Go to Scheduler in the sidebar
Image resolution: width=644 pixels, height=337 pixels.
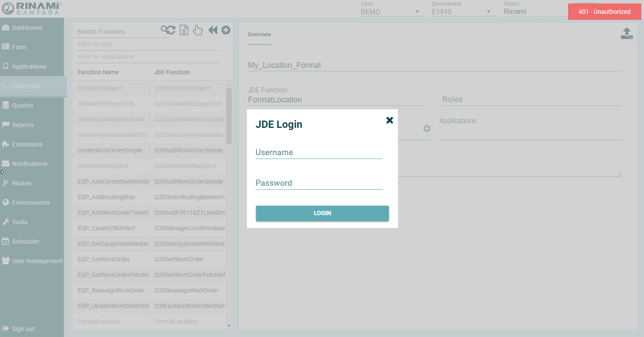tap(25, 242)
